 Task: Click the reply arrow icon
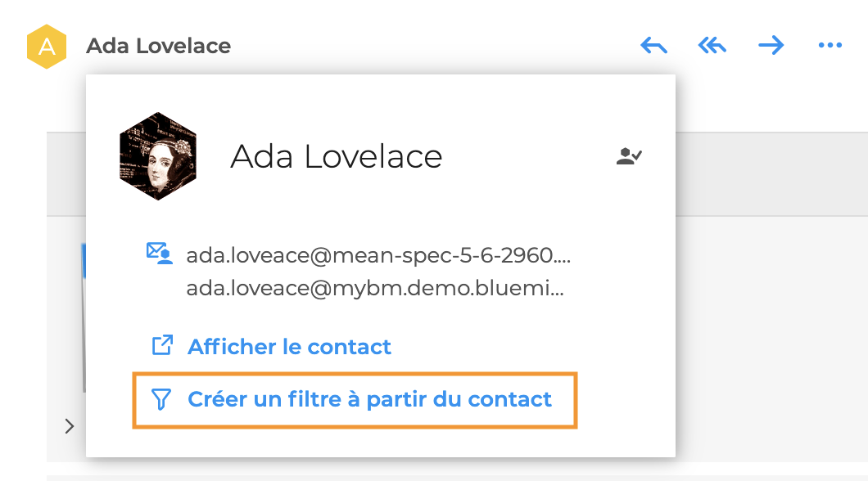pos(653,45)
